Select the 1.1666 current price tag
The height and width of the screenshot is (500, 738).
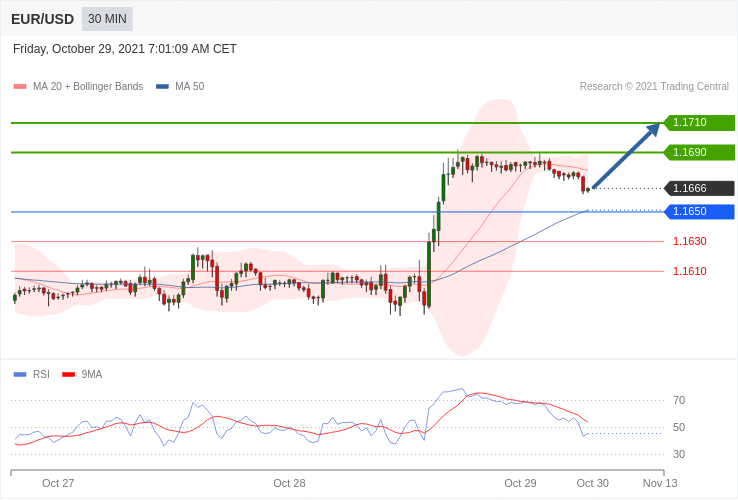(x=699, y=188)
